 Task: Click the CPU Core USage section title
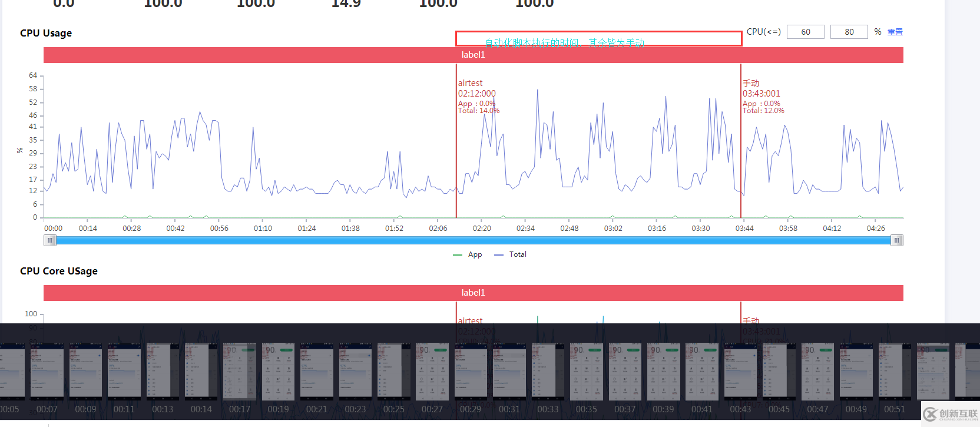(x=59, y=271)
